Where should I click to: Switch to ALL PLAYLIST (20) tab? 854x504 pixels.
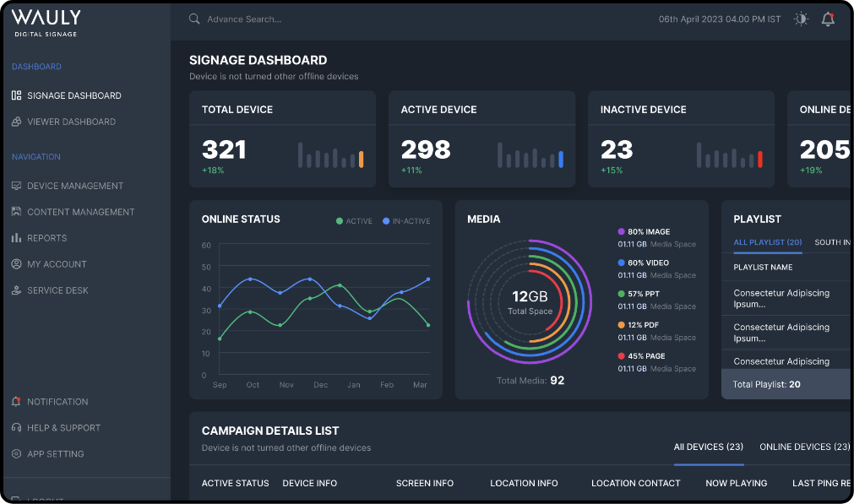(x=767, y=242)
